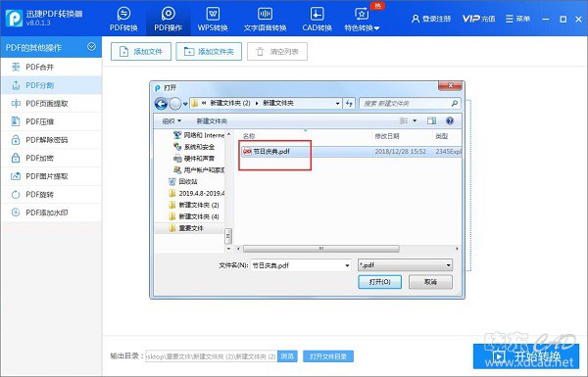Click the 开始转换 button
This screenshot has width=588, height=377.
pos(526,356)
